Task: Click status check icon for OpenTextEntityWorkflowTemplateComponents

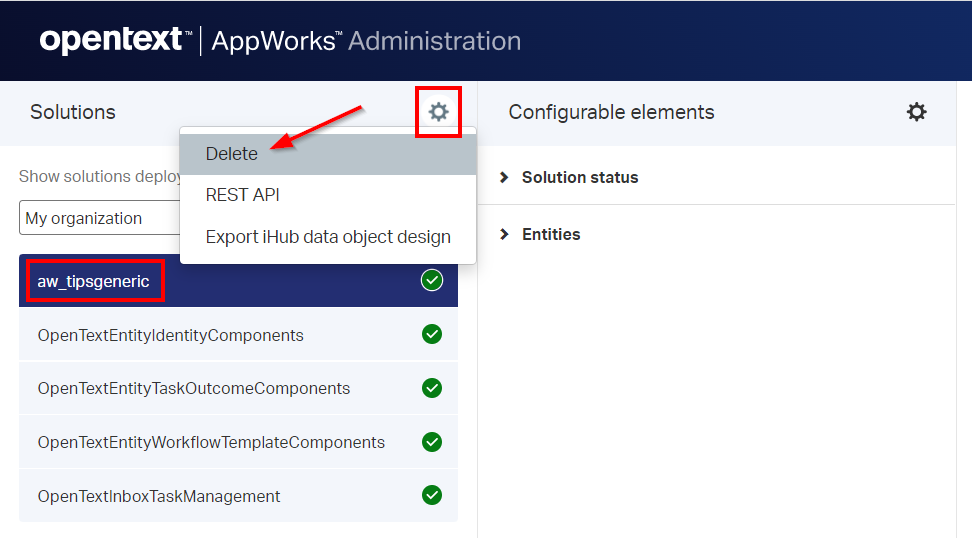Action: point(432,442)
